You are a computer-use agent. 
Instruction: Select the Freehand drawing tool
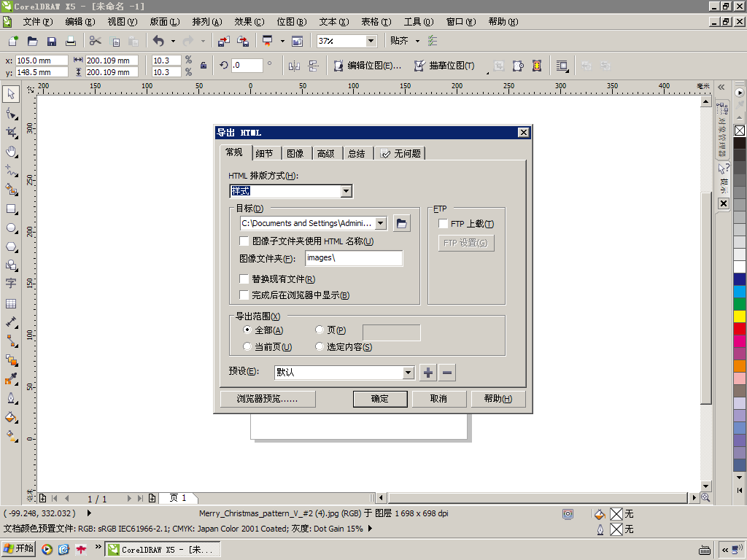pyautogui.click(x=11, y=171)
